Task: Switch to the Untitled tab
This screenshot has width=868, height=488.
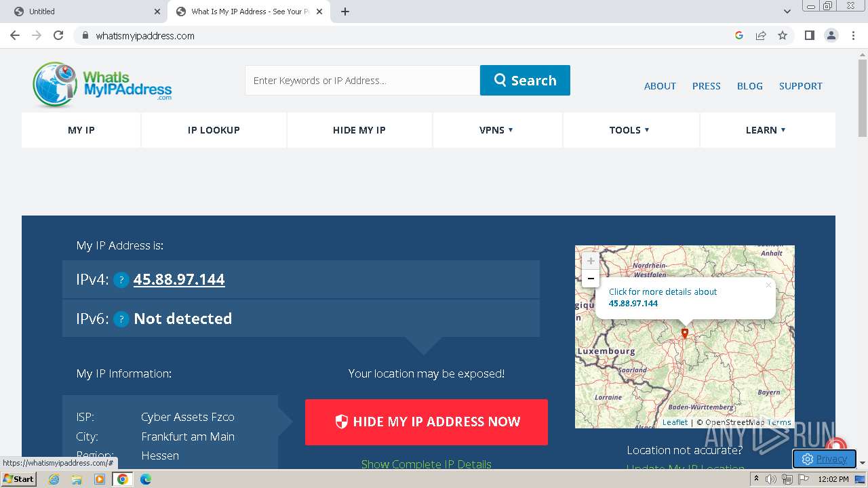Action: tap(85, 12)
